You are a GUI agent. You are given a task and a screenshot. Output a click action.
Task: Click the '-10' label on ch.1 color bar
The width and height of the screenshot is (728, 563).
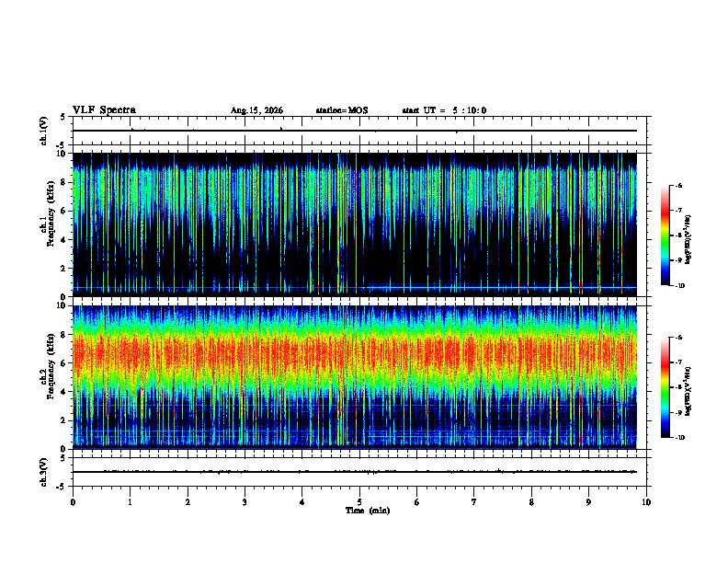point(679,286)
